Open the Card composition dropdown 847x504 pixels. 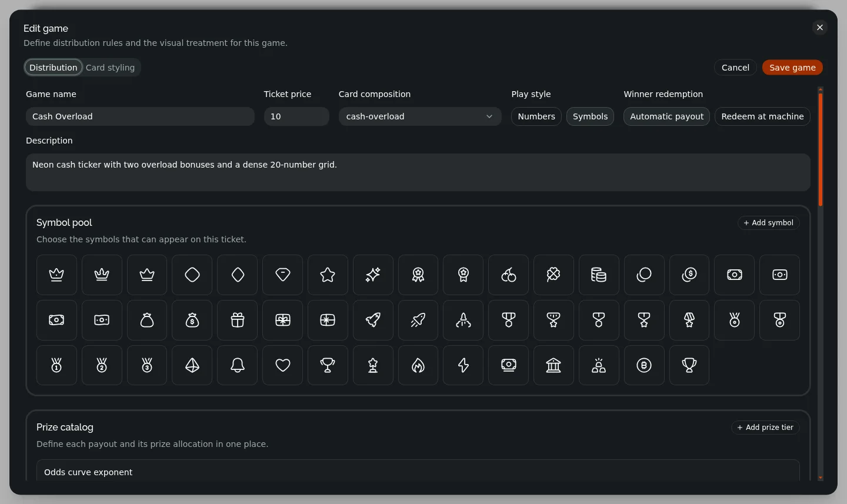point(420,116)
